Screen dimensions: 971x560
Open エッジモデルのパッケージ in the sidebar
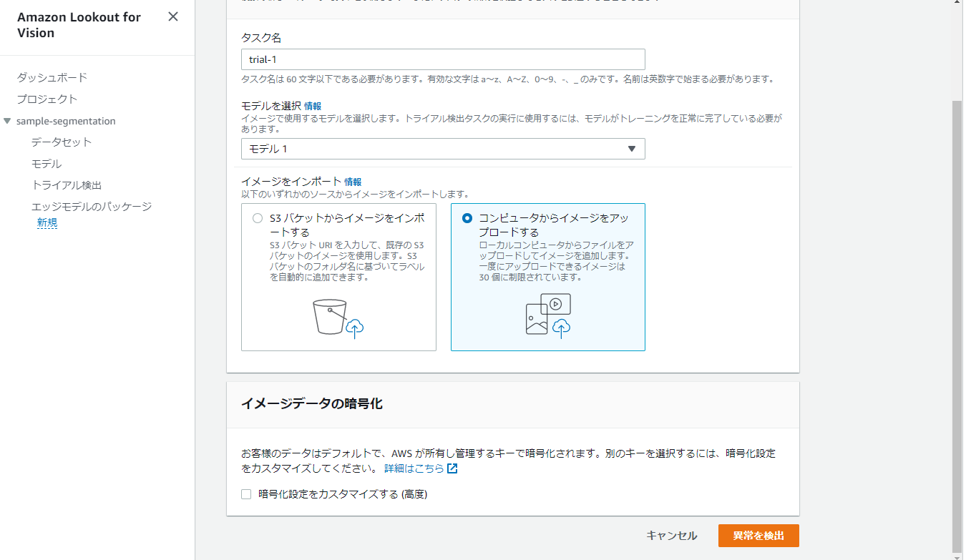point(92,207)
